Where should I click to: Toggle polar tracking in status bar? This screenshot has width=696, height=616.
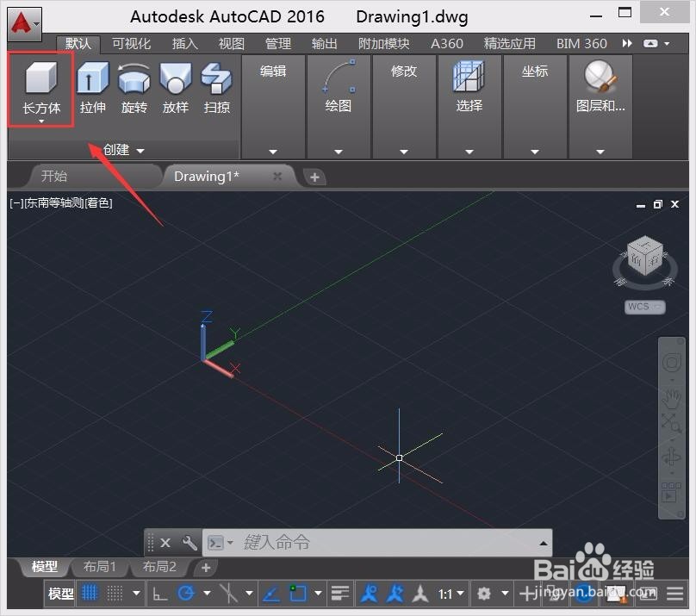click(186, 594)
